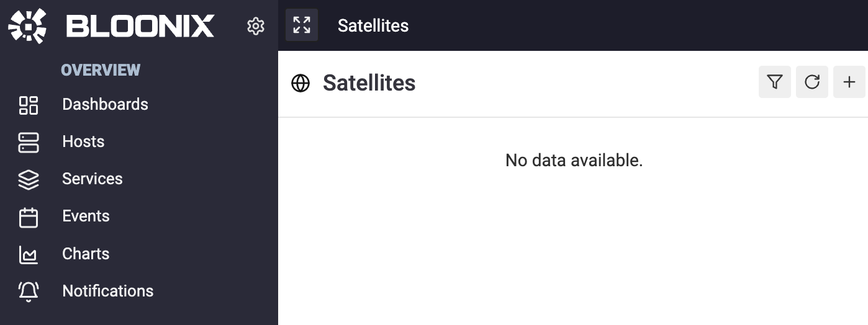The width and height of the screenshot is (868, 325).
Task: Click the Bloonix logo icon
Action: pyautogui.click(x=28, y=26)
